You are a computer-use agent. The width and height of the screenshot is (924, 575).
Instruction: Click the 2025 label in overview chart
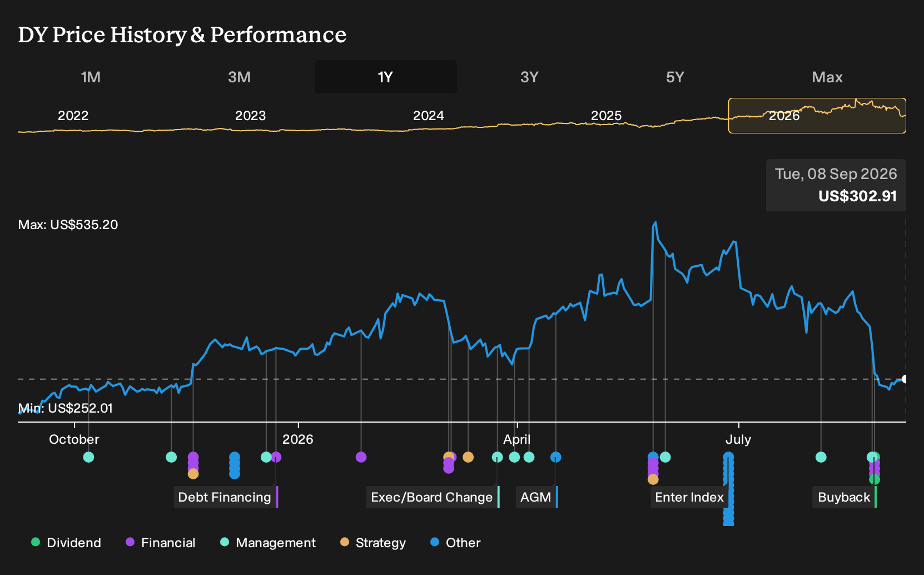[607, 116]
